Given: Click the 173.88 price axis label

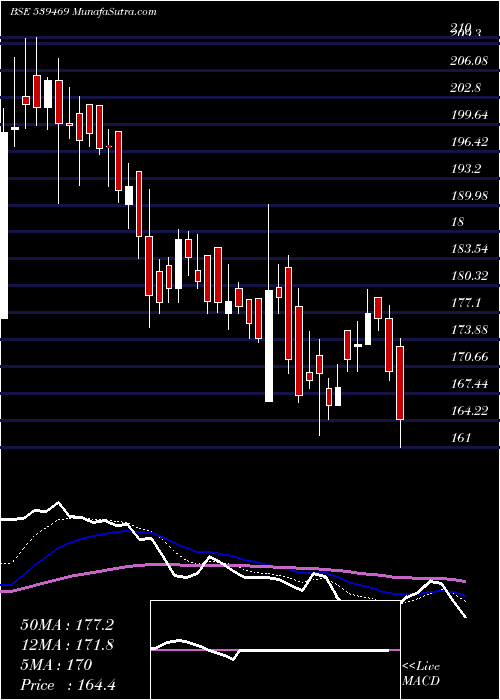Looking at the screenshot, I should (x=468, y=330).
